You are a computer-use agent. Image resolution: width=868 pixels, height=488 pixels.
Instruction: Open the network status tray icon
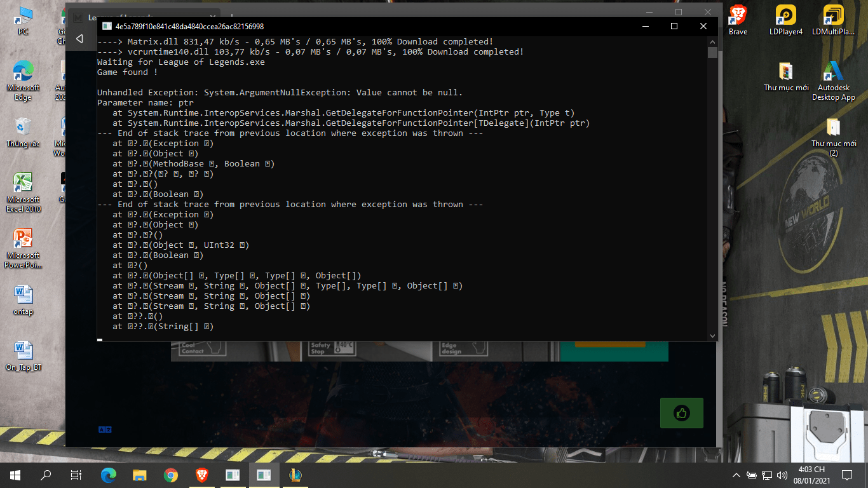[767, 475]
